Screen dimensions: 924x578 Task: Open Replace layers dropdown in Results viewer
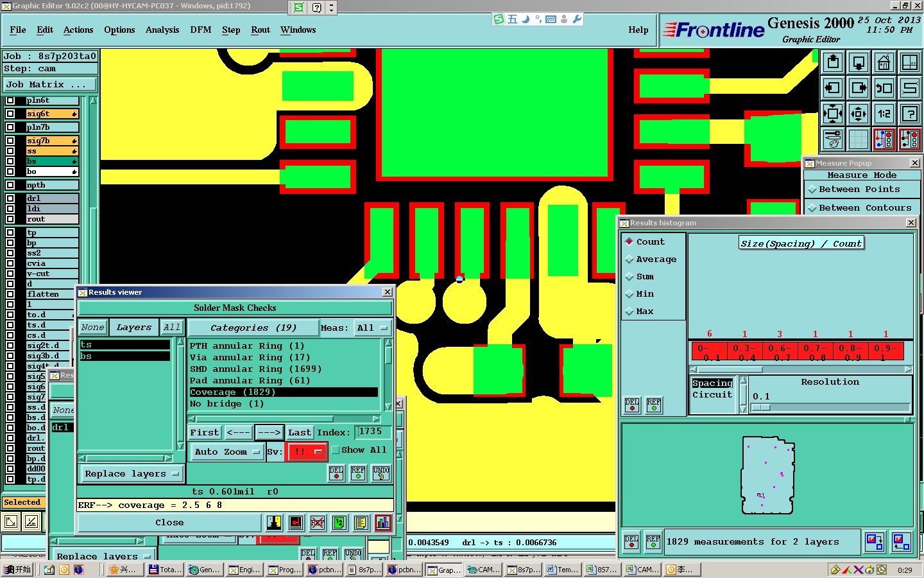131,474
